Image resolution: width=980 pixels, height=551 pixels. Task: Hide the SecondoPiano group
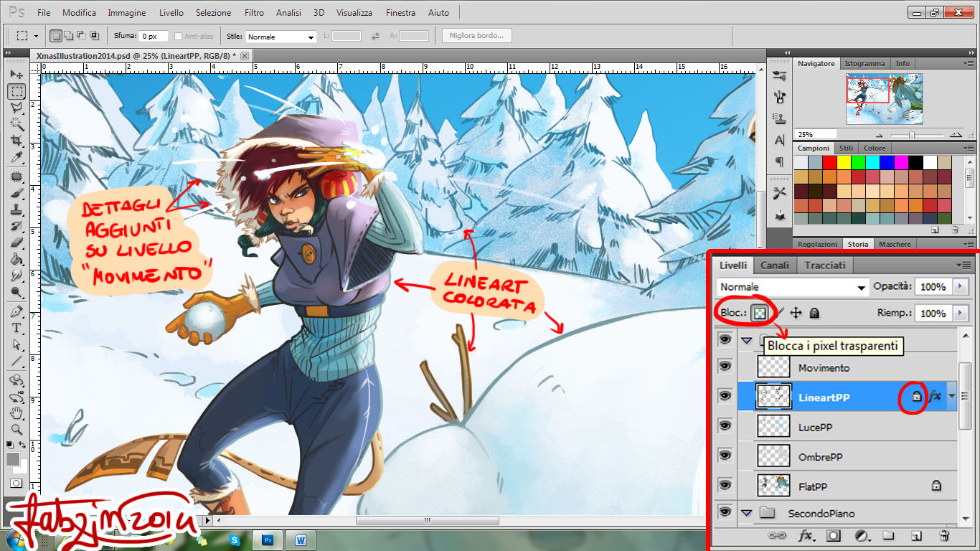pos(725,512)
